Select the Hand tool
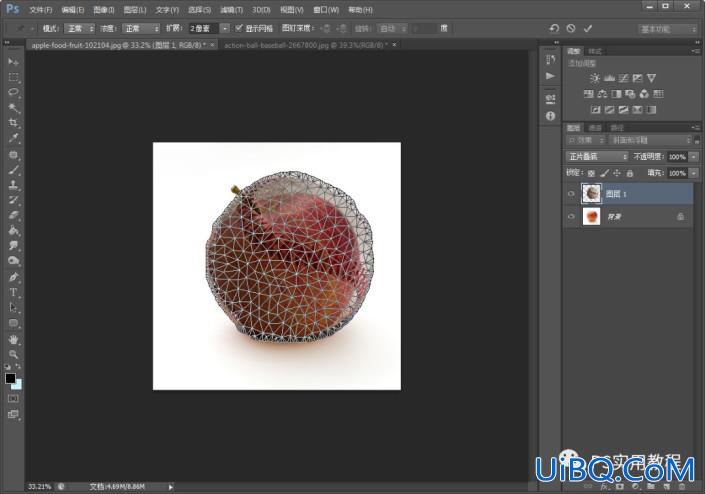This screenshot has width=705, height=494. (x=13, y=339)
